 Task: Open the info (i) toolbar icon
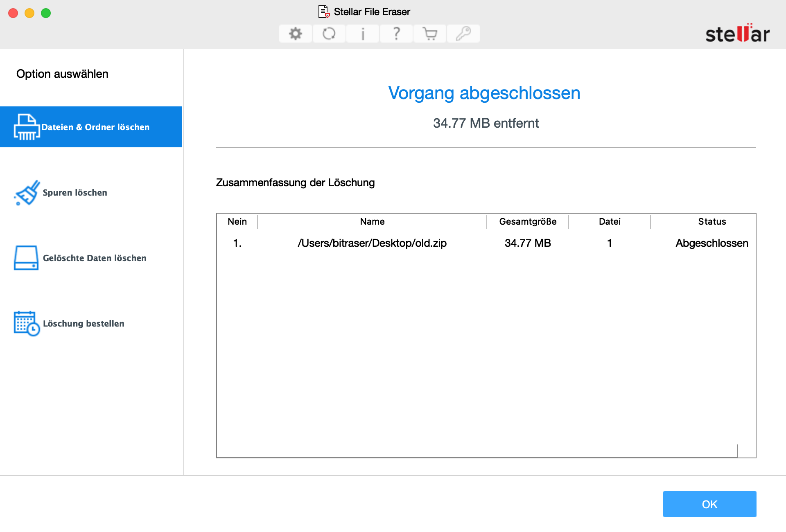[x=363, y=34]
